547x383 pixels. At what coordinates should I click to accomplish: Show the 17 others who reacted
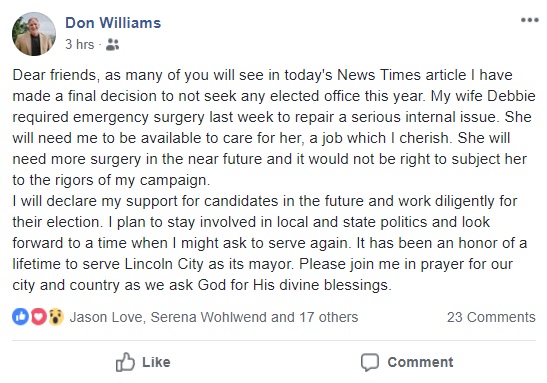click(329, 317)
